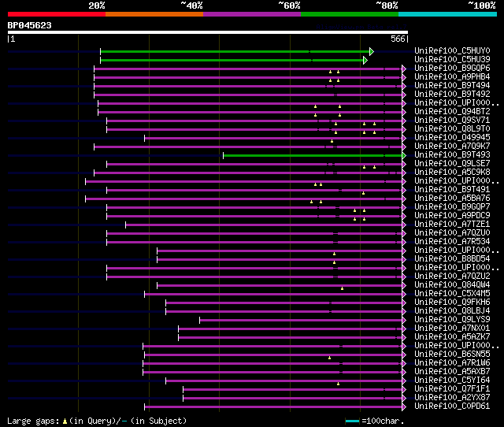This screenshot has width=504, height=427.
Task: Open the UniRef100_A5BA76 entry
Action: 452,199
